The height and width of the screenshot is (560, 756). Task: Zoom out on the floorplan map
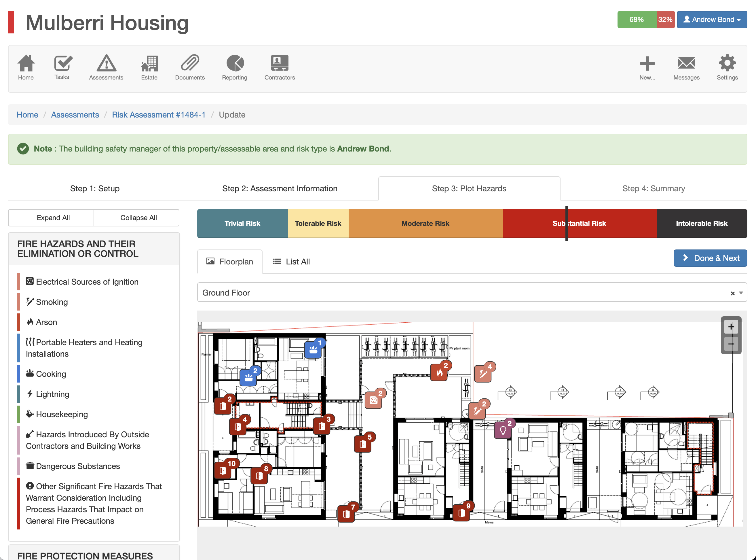[731, 345]
